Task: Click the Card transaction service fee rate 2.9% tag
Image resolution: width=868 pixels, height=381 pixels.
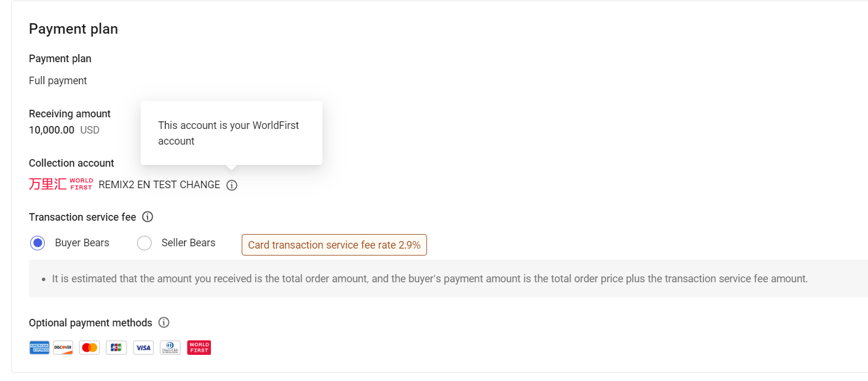Action: [334, 245]
